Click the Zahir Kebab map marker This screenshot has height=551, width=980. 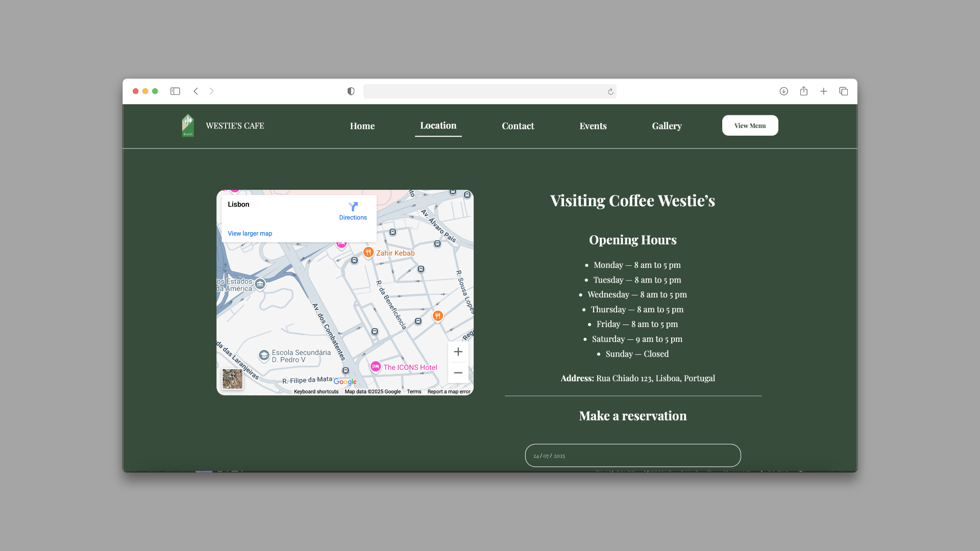[368, 253]
